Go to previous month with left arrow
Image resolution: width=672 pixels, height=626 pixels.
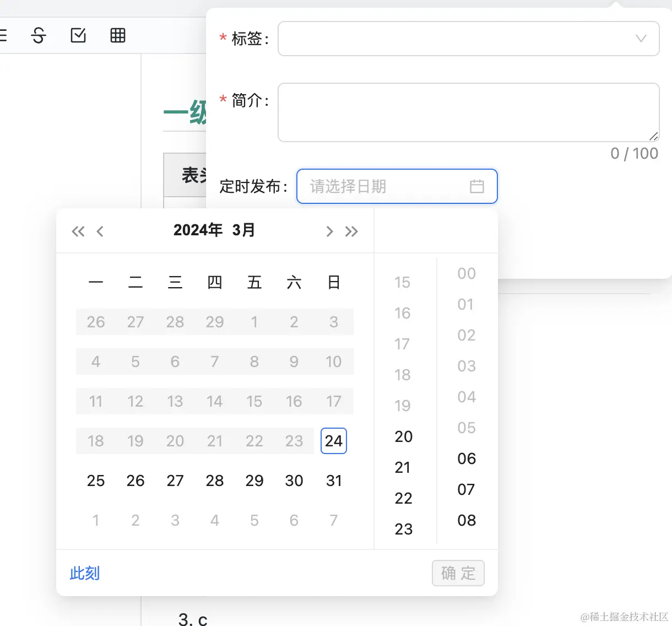100,231
